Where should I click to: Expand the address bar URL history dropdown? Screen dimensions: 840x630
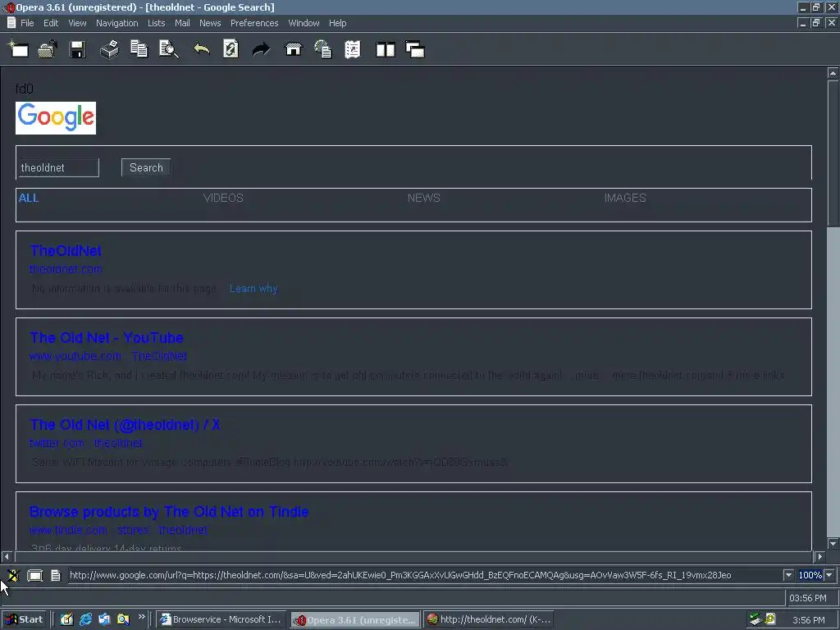pyautogui.click(x=788, y=575)
